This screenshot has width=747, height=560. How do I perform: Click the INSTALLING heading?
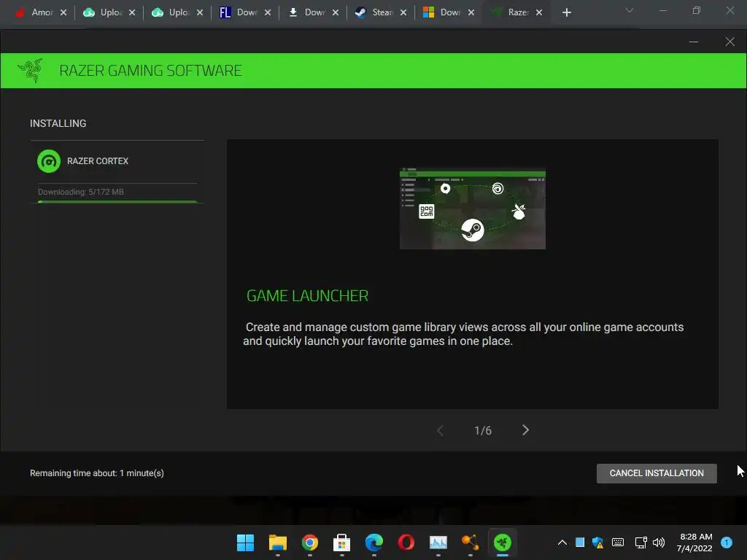(x=58, y=123)
